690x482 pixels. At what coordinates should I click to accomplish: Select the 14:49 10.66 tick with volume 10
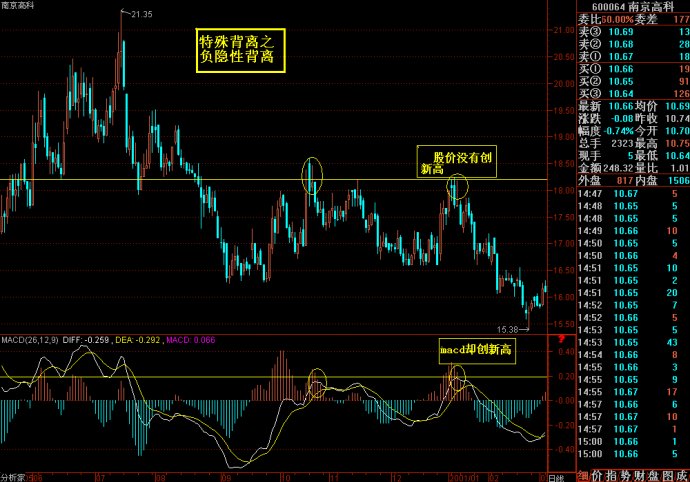[x=628, y=231]
